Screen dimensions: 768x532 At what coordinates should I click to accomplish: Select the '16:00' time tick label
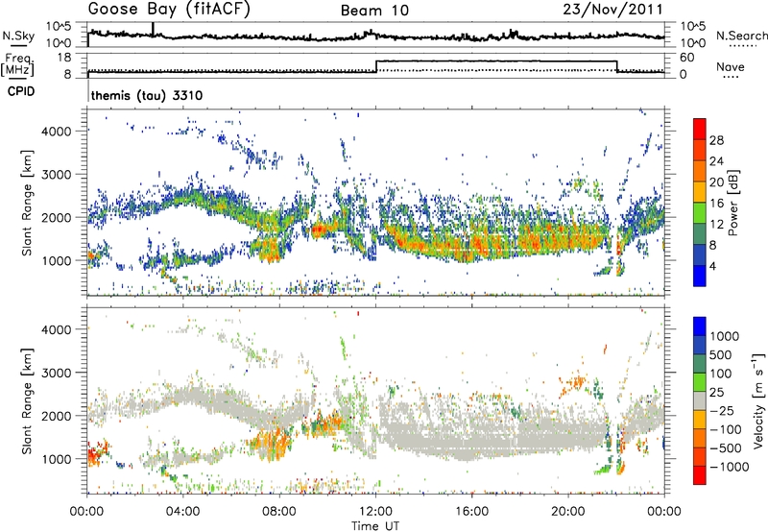tap(471, 512)
